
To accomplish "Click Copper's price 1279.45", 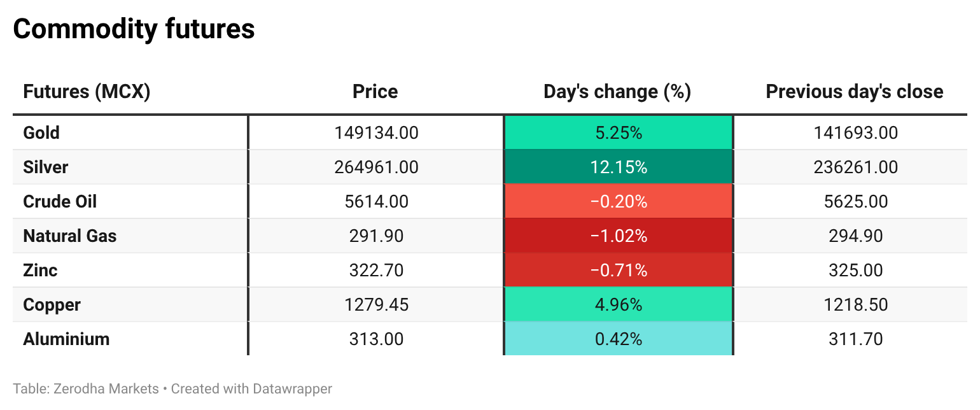I will [x=376, y=305].
